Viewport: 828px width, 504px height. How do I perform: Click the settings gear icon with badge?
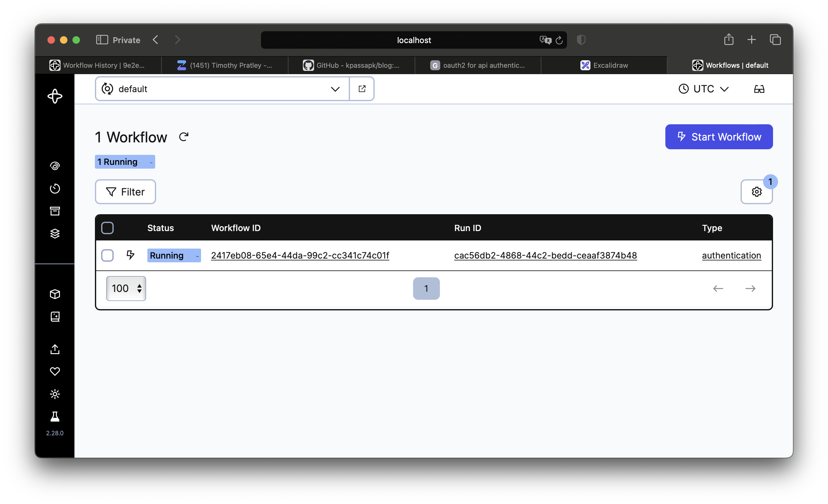point(757,191)
